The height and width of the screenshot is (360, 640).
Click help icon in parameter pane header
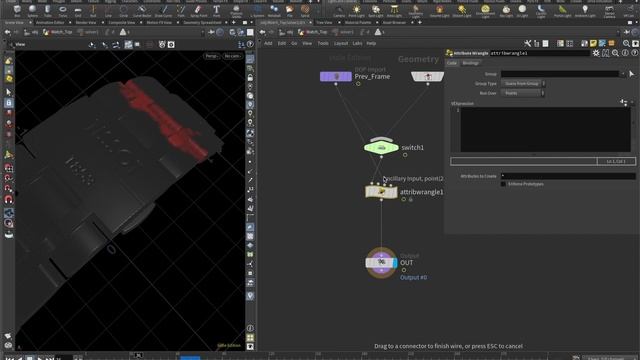[x=634, y=53]
